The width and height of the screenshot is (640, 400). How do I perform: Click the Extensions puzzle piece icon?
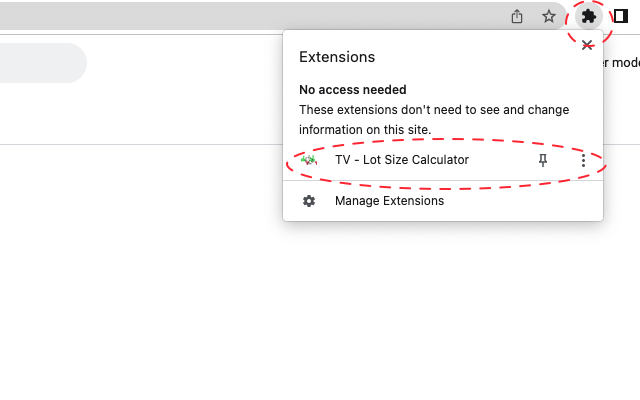pyautogui.click(x=588, y=16)
